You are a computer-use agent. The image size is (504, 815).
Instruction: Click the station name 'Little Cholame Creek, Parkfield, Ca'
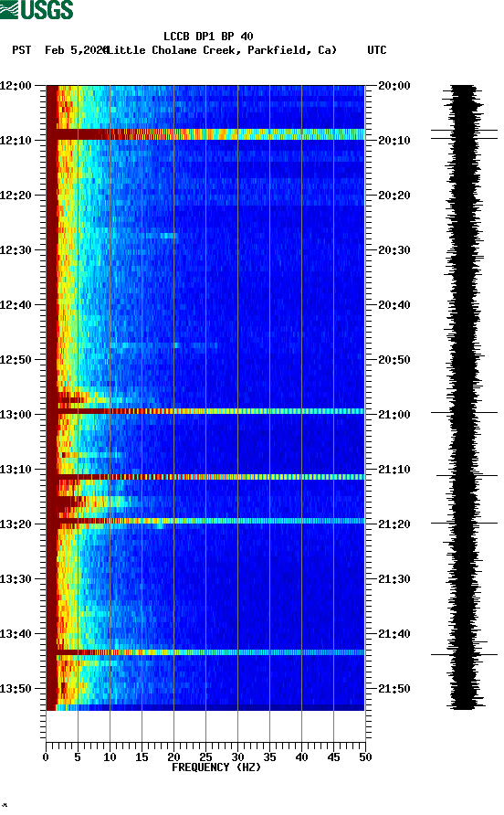[x=223, y=50]
